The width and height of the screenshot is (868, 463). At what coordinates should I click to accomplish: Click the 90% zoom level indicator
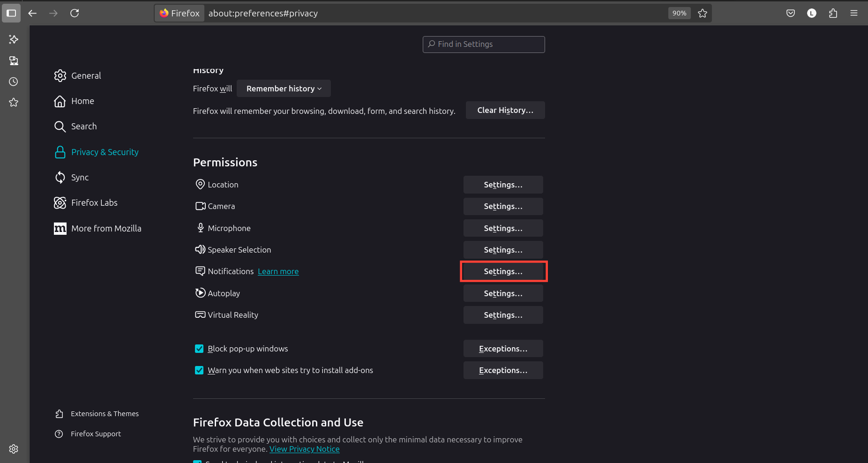click(679, 13)
